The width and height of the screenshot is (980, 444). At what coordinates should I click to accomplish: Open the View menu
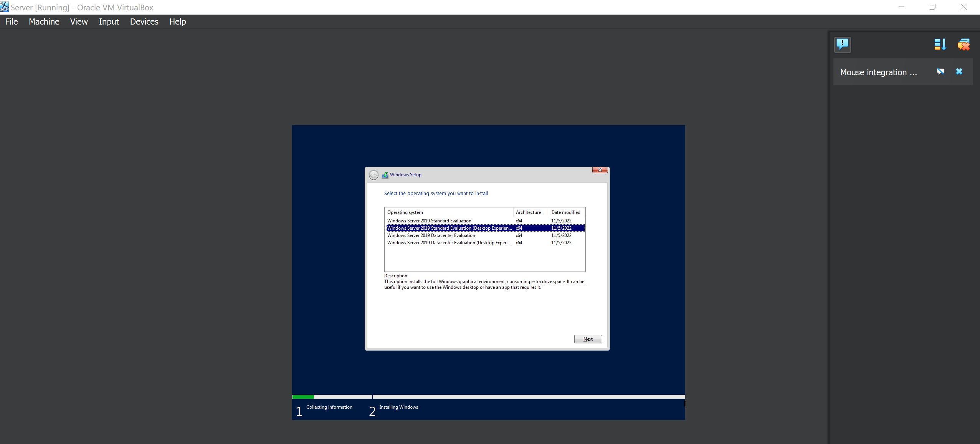[x=79, y=22]
